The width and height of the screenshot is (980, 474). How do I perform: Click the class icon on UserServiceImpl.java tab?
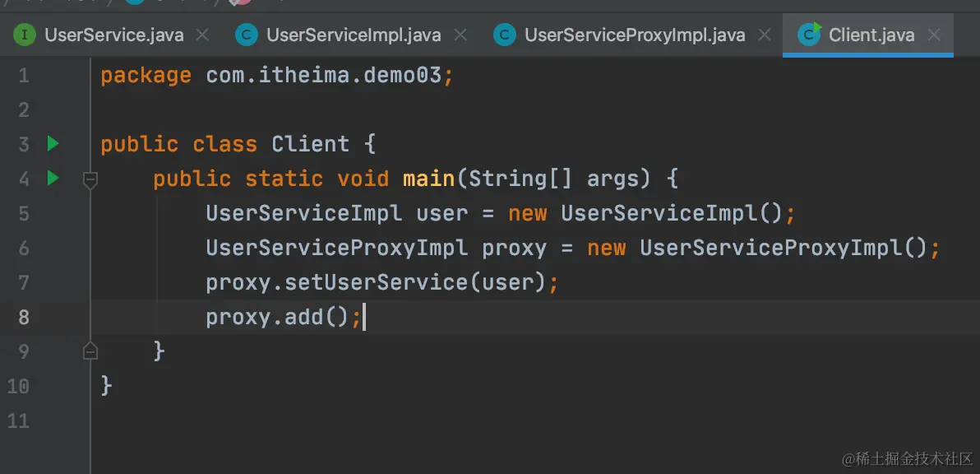click(247, 35)
